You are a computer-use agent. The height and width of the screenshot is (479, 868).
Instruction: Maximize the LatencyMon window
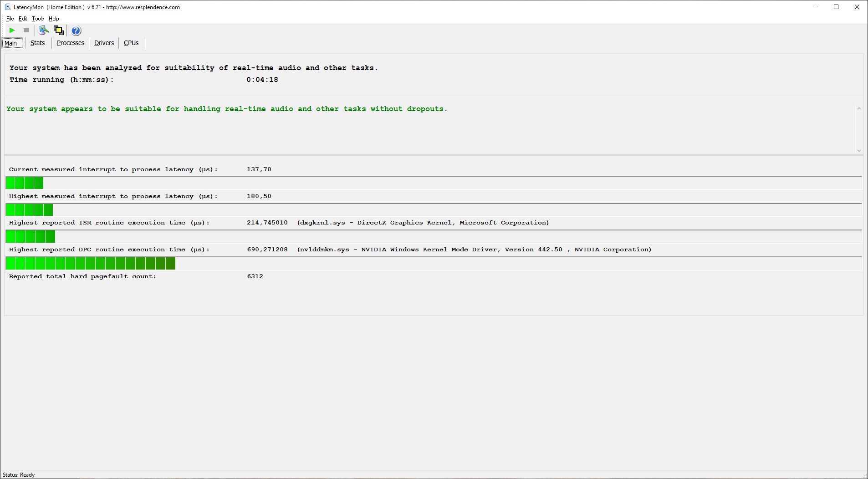point(836,7)
